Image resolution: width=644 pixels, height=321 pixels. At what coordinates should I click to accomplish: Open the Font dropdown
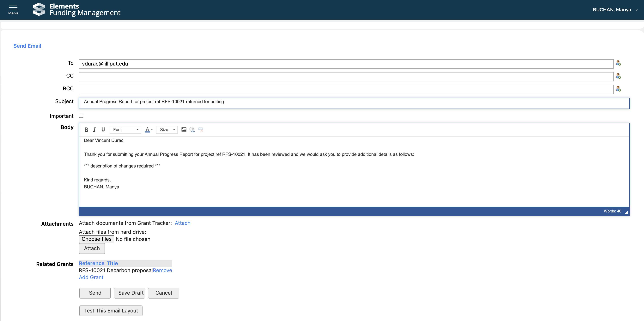tap(125, 130)
